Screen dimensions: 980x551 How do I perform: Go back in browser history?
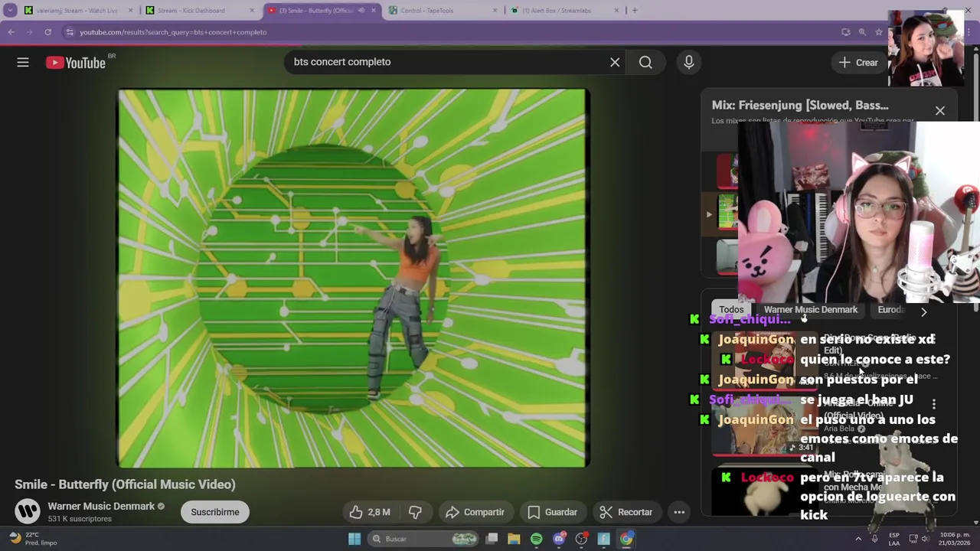coord(11,32)
